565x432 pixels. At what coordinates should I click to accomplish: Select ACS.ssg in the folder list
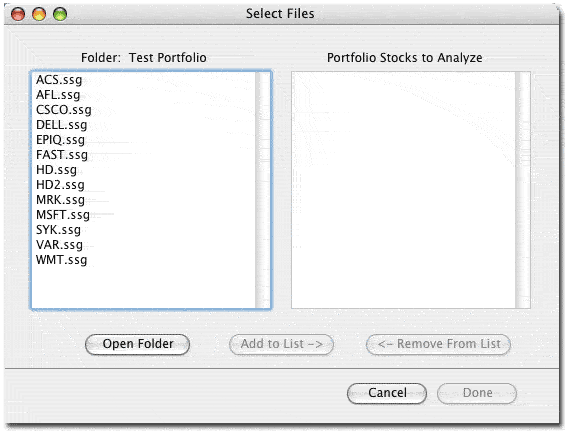pyautogui.click(x=59, y=80)
